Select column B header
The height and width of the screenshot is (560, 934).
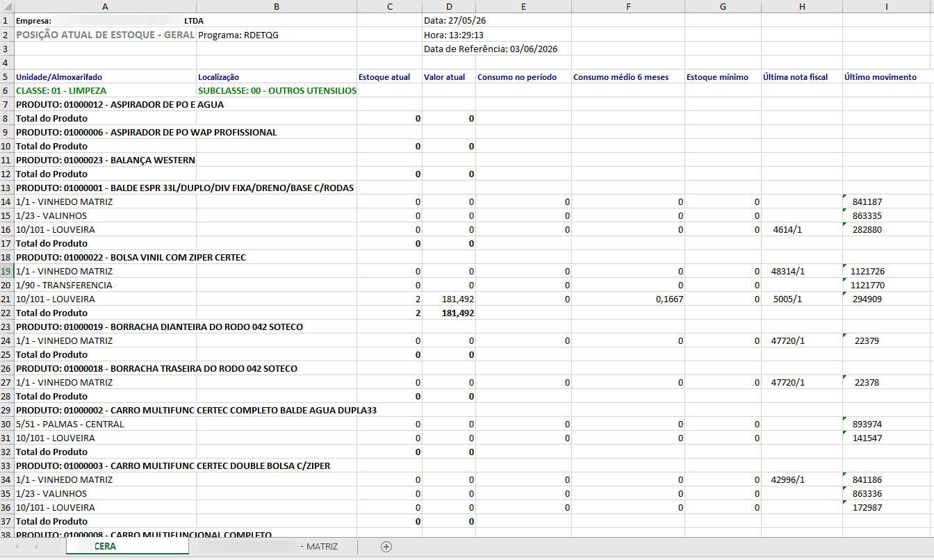pyautogui.click(x=277, y=6)
